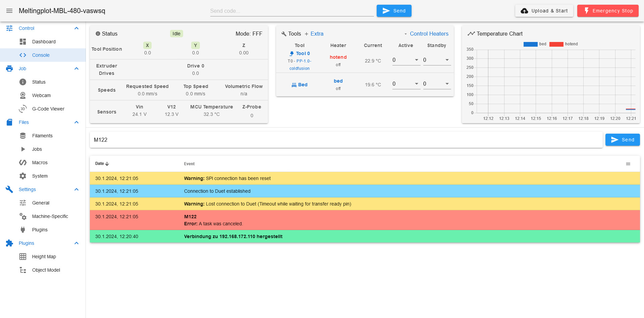Viewport: 644px width, 318px height.
Task: Send the M122 console command
Action: [623, 140]
